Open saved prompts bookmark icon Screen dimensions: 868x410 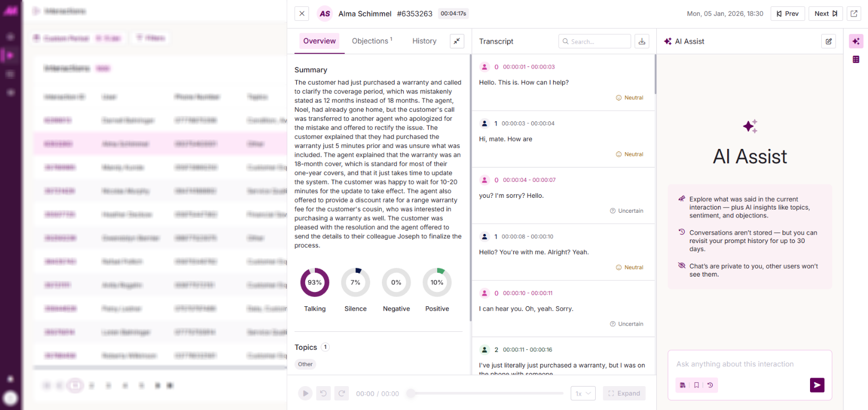(x=696, y=385)
